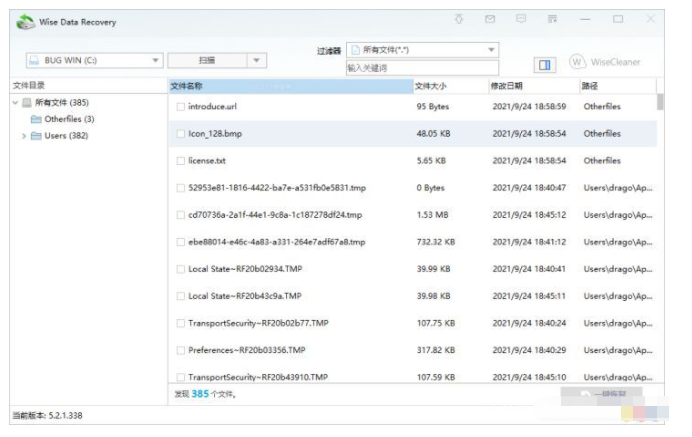Select checkbox for Icon_128.bmp
The width and height of the screenshot is (692, 437).
pyautogui.click(x=180, y=133)
